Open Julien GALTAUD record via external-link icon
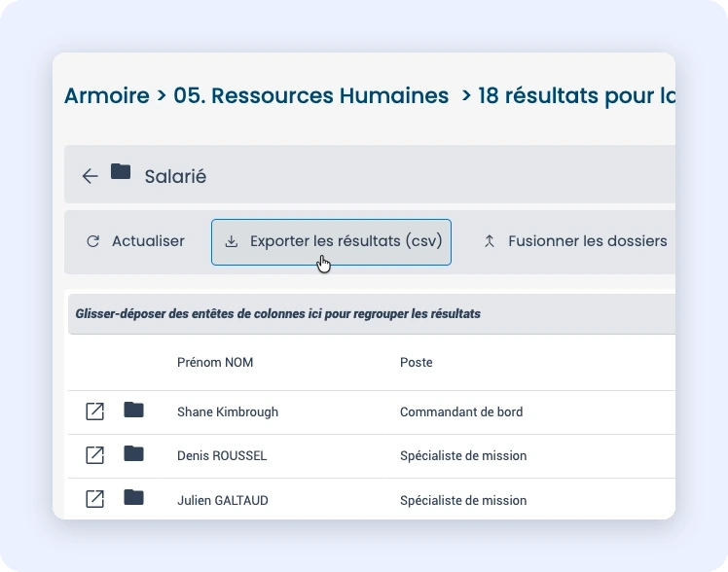 [x=94, y=499]
